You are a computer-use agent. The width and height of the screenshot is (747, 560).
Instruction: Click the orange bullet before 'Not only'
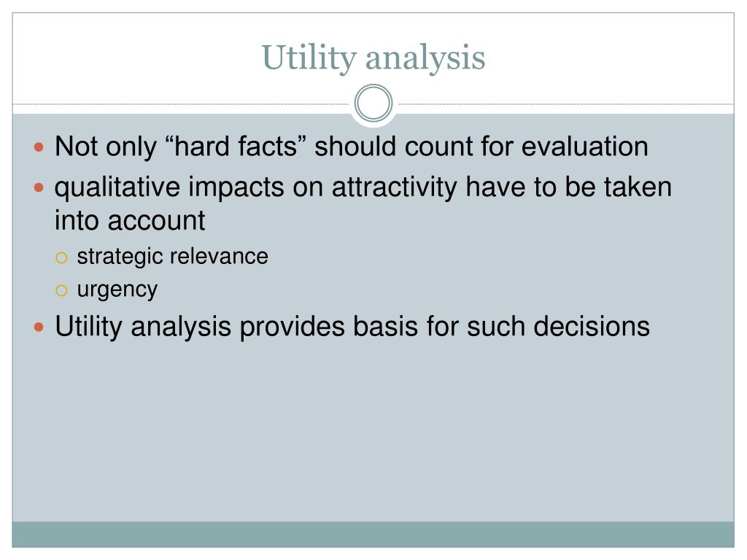[x=39, y=147]
